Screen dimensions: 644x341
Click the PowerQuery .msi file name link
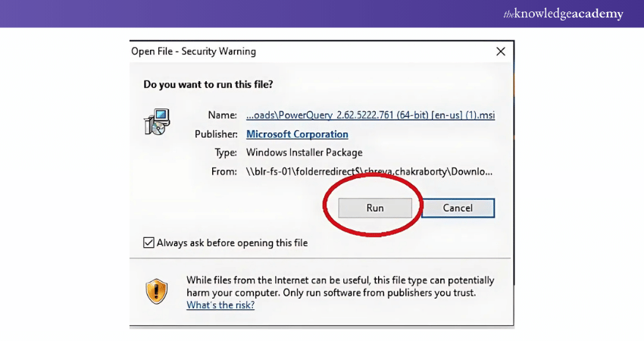[x=370, y=115]
